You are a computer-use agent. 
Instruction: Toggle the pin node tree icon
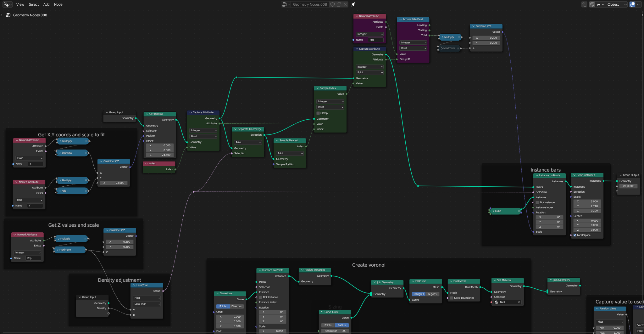click(353, 4)
